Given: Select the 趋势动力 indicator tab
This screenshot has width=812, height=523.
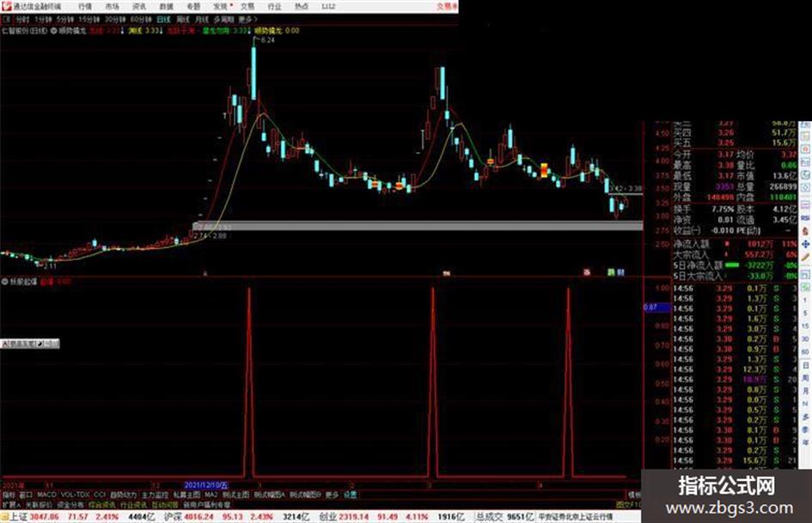Looking at the screenshot, I should [x=123, y=495].
